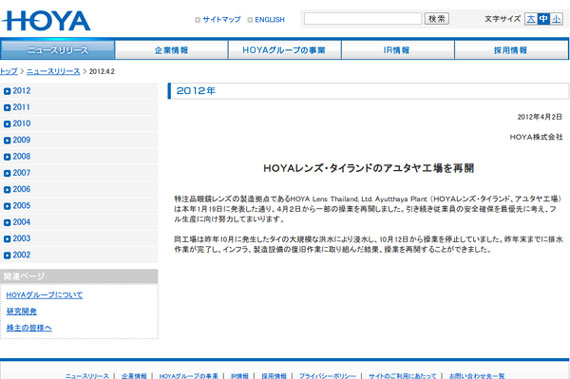Click footer ニュースリリース link
Screen dimensions: 570x379
click(x=87, y=376)
